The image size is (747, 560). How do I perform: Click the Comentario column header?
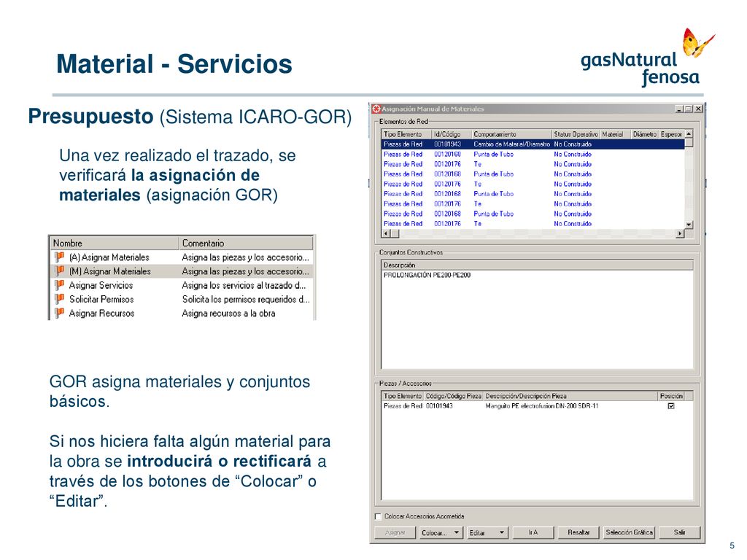point(247,243)
